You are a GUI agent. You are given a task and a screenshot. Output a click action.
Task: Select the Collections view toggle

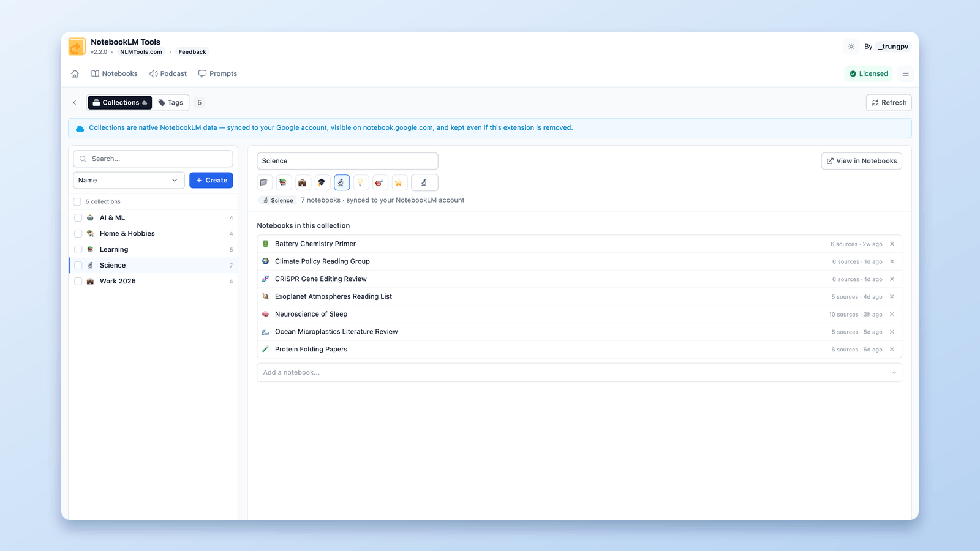[x=119, y=103]
